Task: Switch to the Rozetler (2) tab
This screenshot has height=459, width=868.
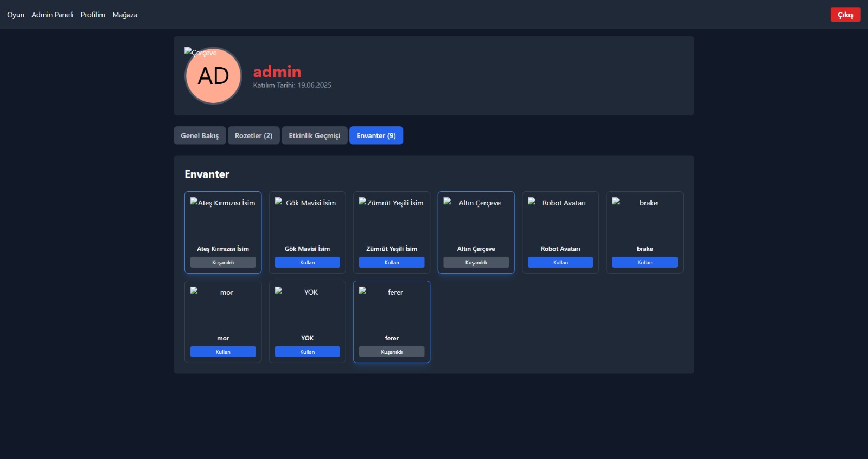Action: (x=253, y=135)
